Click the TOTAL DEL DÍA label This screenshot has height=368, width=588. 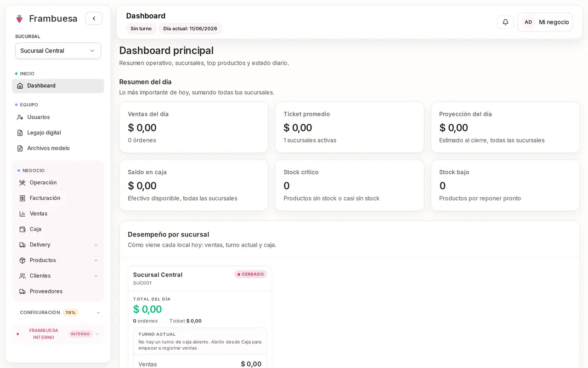152,299
